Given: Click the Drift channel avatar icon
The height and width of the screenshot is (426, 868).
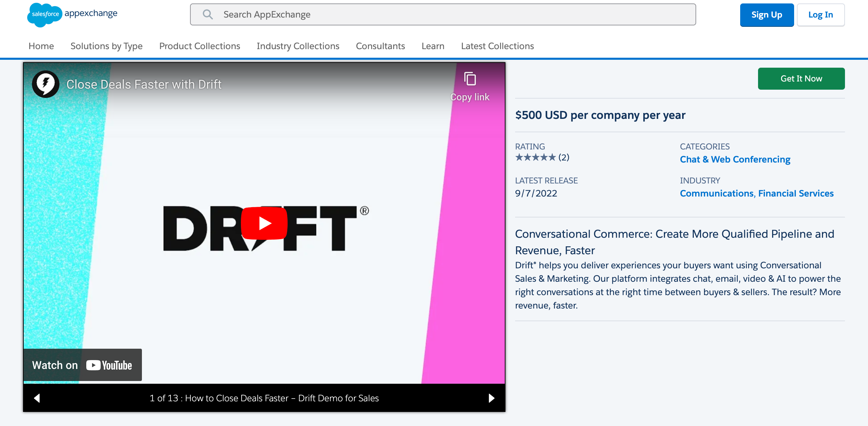Looking at the screenshot, I should (46, 84).
